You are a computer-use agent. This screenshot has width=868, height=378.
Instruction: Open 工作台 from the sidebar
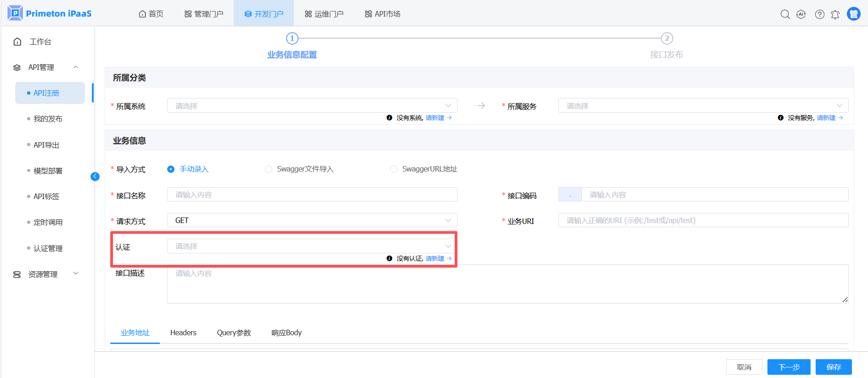pyautogui.click(x=40, y=42)
